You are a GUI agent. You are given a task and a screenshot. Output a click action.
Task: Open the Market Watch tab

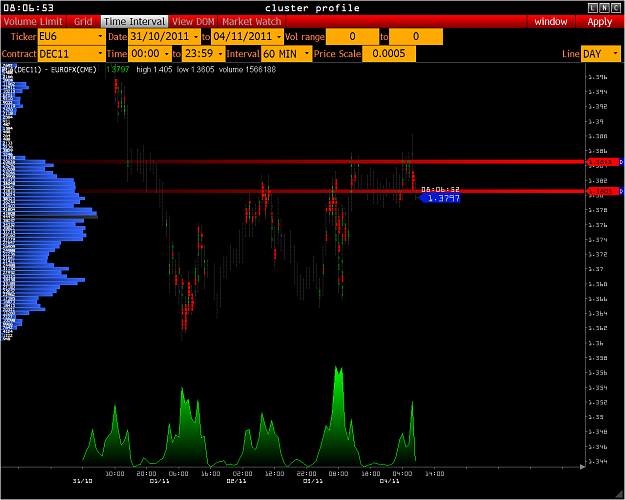coord(252,22)
